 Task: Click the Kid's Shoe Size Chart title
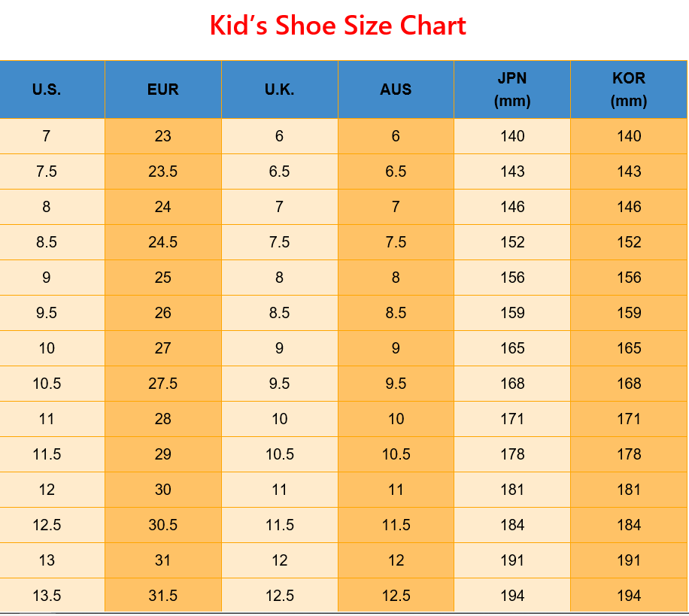point(338,26)
